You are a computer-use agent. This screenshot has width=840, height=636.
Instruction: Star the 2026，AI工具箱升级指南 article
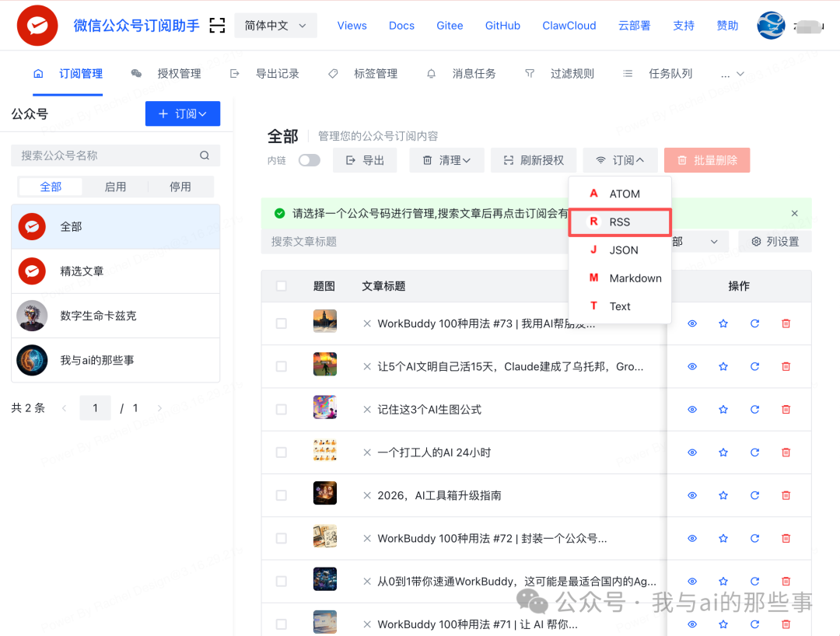(723, 495)
